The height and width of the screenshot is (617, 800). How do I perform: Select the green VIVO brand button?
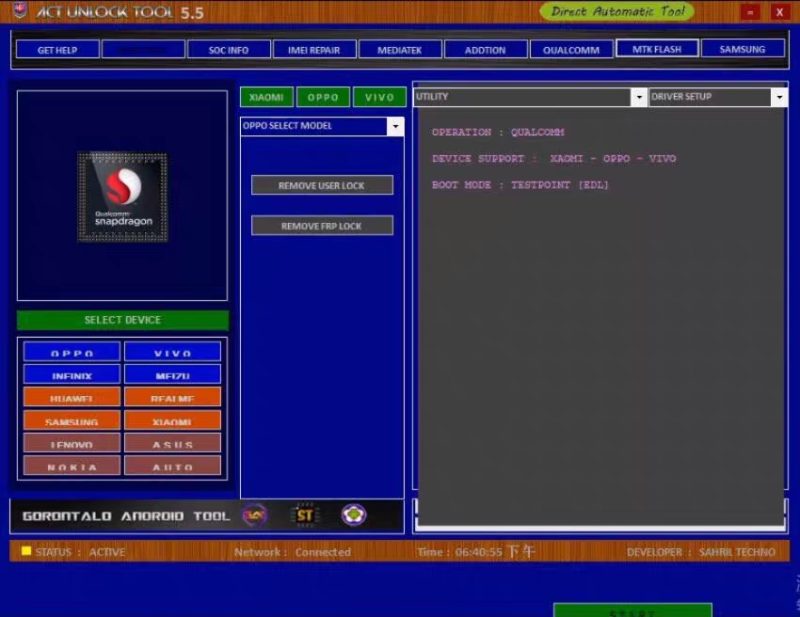point(380,97)
